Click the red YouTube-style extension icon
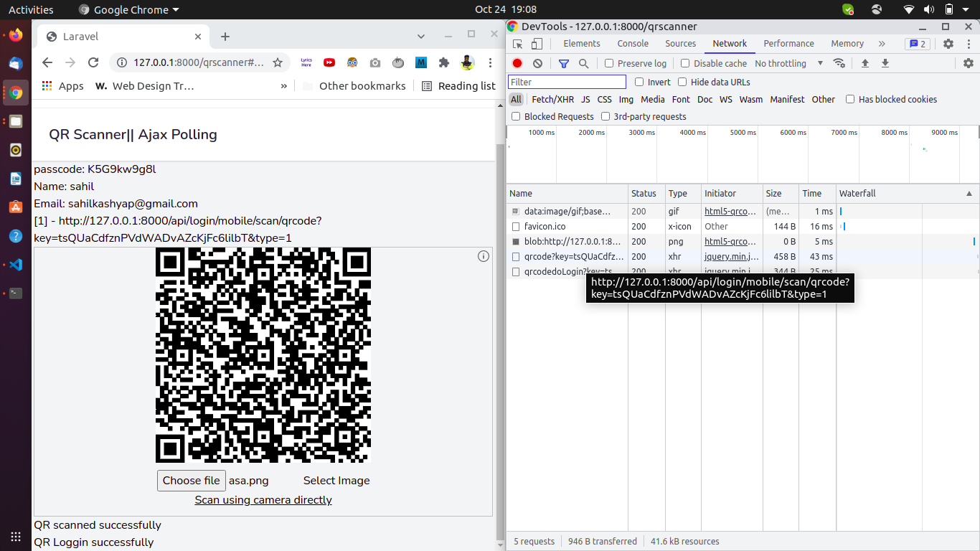Viewport: 980px width, 551px height. [x=329, y=62]
